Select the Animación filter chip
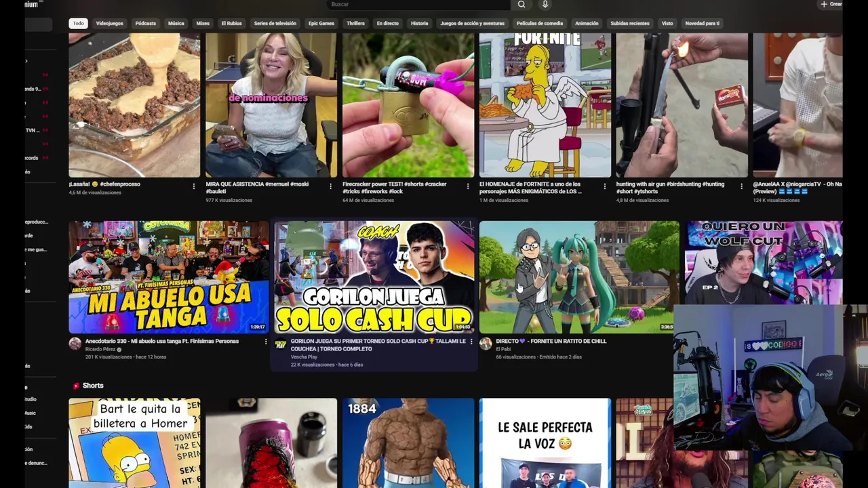 tap(587, 23)
